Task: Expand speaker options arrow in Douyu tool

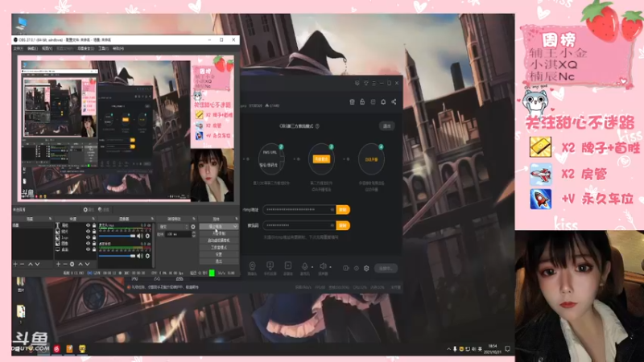Action: [x=330, y=267]
